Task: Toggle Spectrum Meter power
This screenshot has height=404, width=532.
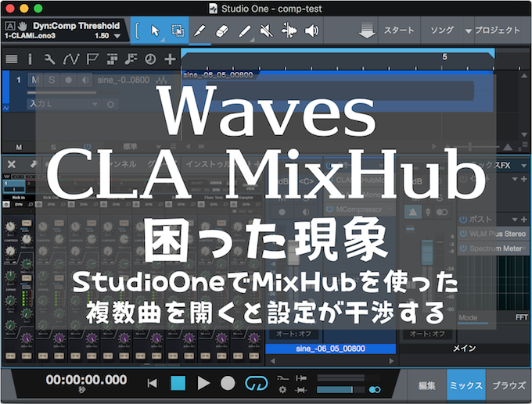Action: [463, 248]
